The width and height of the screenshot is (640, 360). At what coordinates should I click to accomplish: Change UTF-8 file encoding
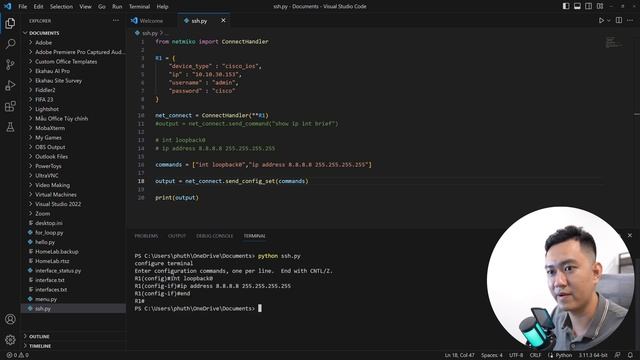516,355
